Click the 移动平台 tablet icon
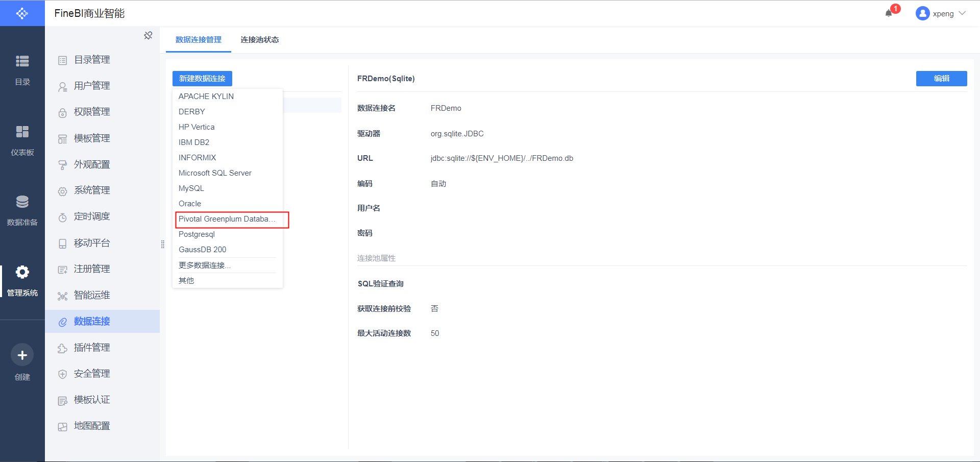Viewport: 980px width, 462px height. (x=62, y=244)
